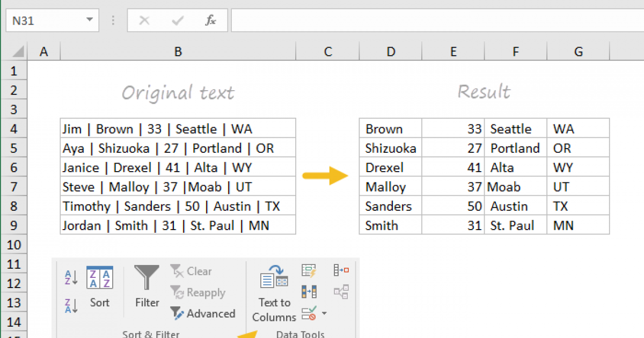Image resolution: width=644 pixels, height=338 pixels.
Task: Click Clear filter in Sort & Filter
Action: pyautogui.click(x=192, y=271)
